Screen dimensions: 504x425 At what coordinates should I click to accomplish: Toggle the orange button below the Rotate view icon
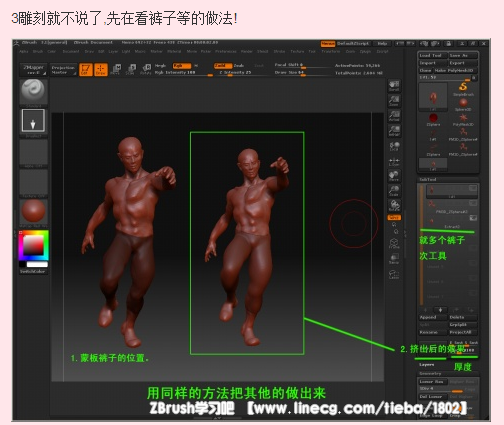394,217
